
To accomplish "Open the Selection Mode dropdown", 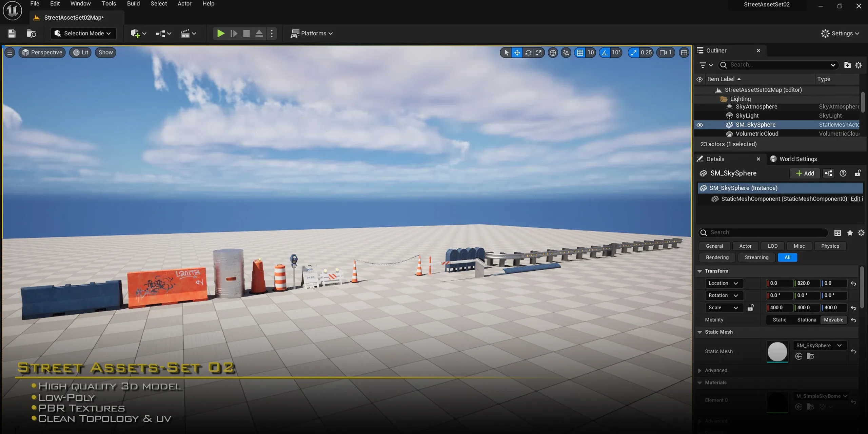I will point(83,33).
